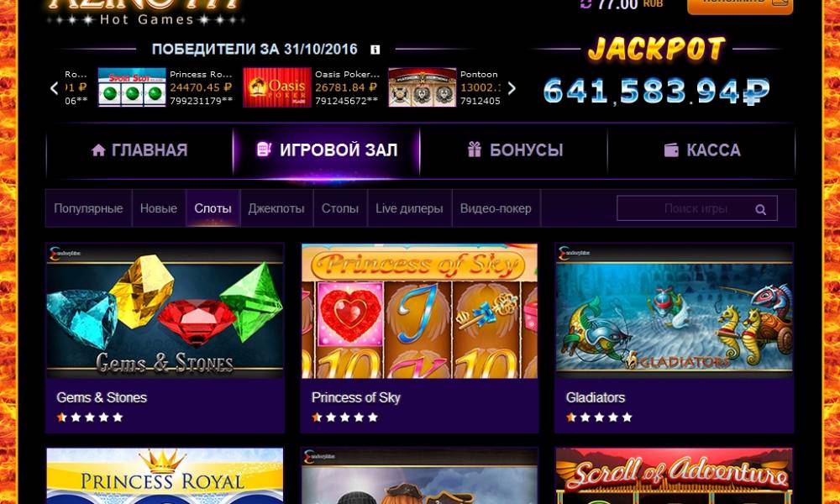The width and height of the screenshot is (840, 504).
Task: Open the Игровой зал tab
Action: point(327,150)
